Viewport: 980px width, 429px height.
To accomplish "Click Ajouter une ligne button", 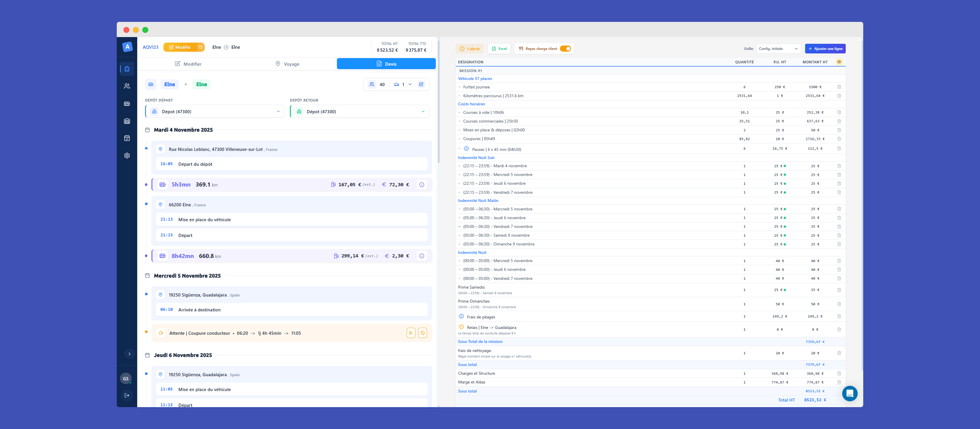I will [825, 49].
